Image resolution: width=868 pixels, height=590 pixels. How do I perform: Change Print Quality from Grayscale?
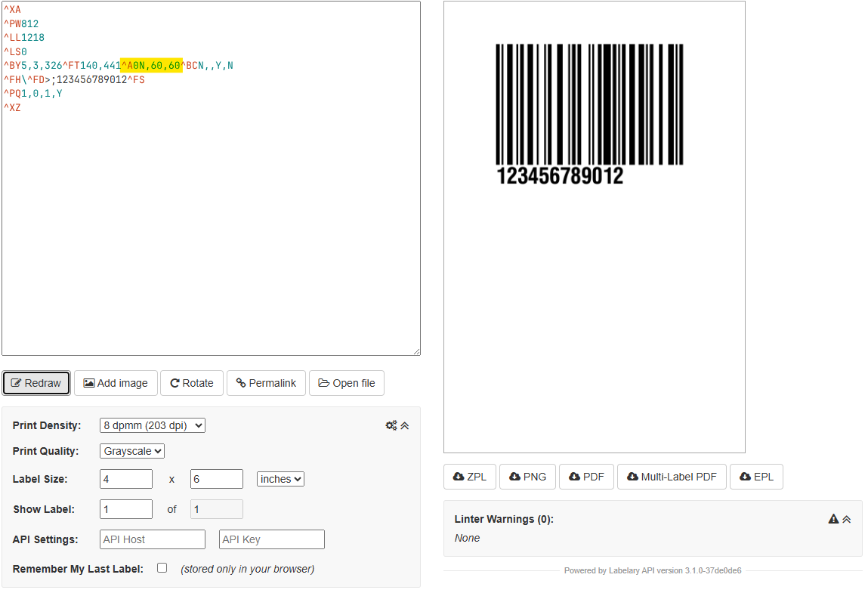pyautogui.click(x=131, y=451)
